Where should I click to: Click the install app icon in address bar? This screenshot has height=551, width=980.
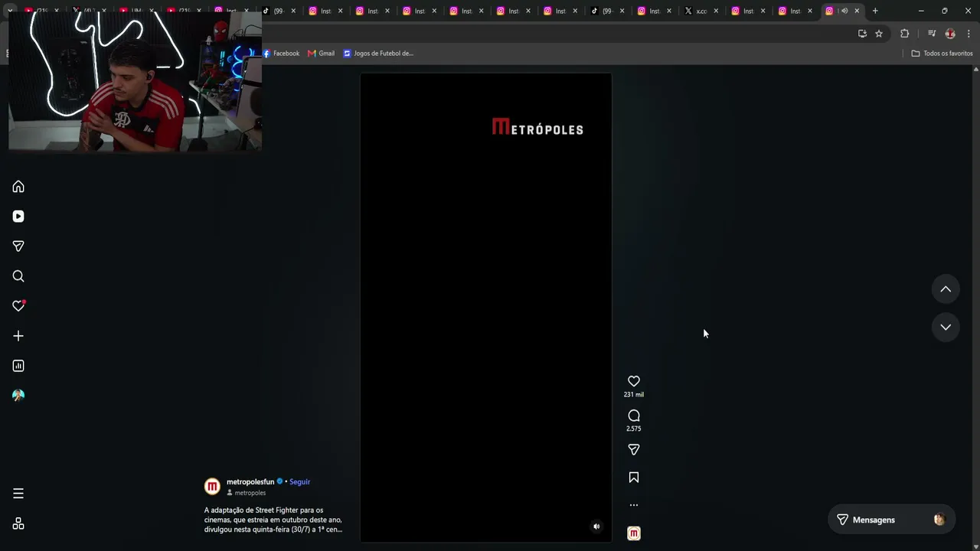(x=862, y=34)
